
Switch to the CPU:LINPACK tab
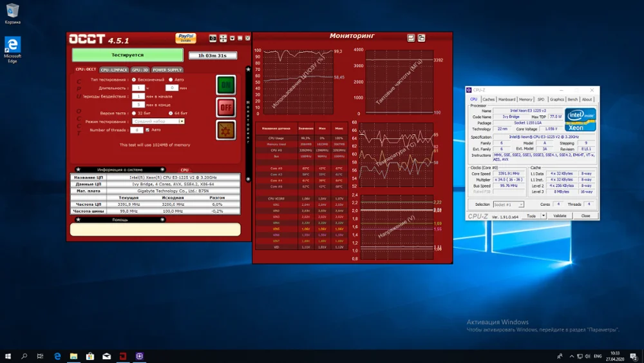pyautogui.click(x=114, y=70)
